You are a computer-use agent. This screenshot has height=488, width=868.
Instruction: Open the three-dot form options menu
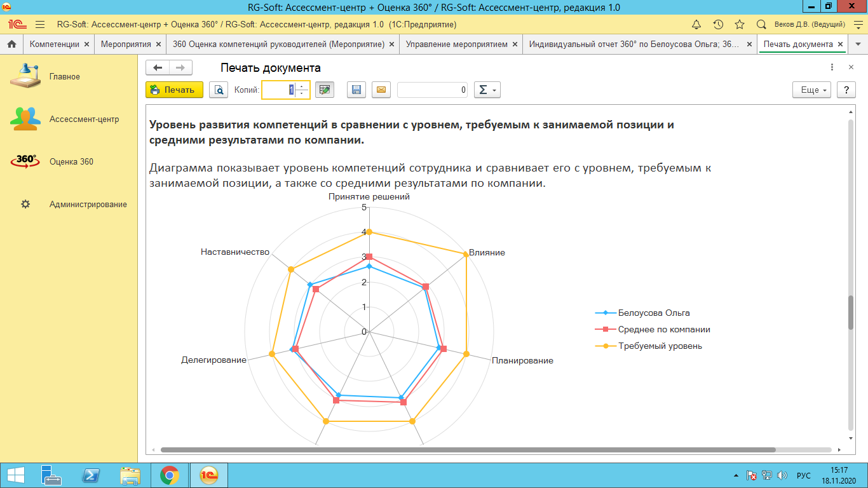(x=832, y=67)
